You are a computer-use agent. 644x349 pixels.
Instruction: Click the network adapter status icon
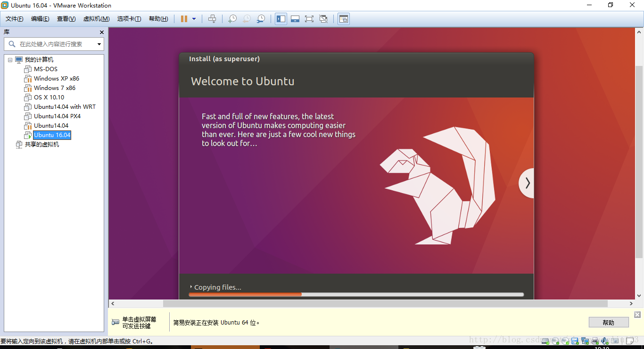pyautogui.click(x=585, y=341)
